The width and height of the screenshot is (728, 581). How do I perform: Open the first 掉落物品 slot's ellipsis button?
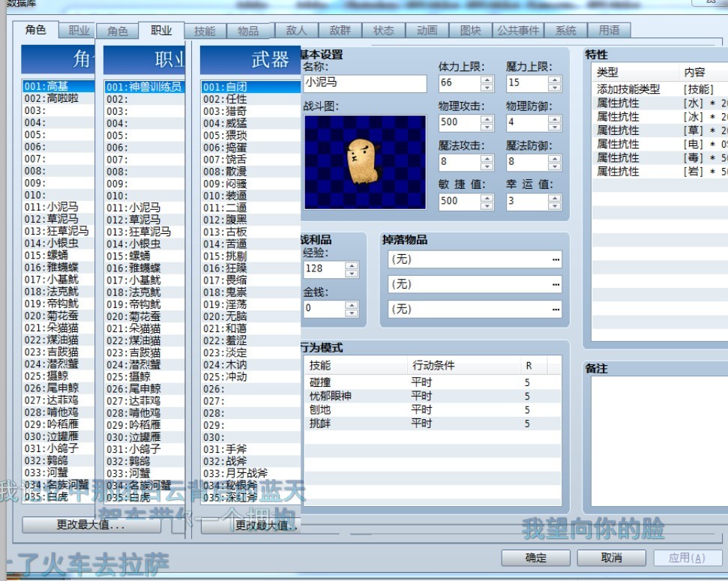[x=556, y=259]
